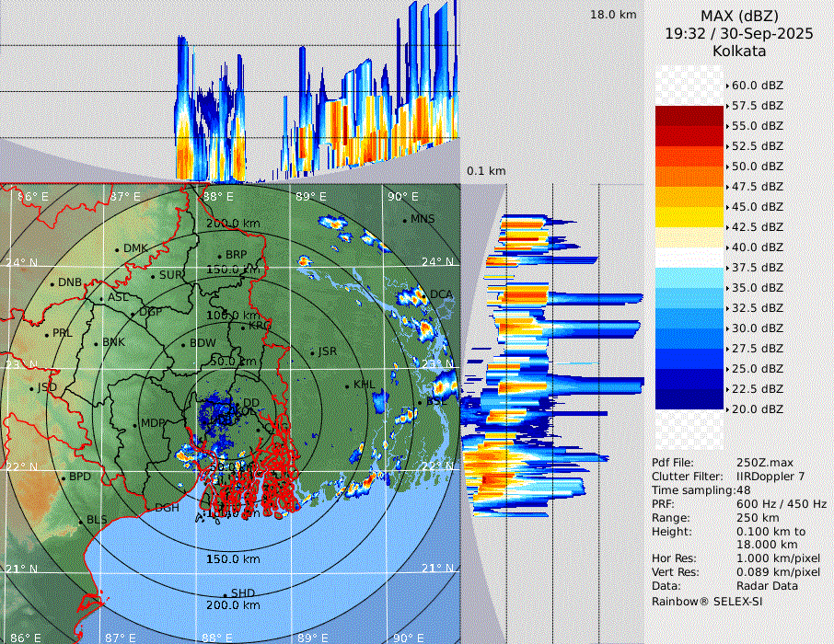Screen dimensions: 834x644
Task: Click the KHL station marker
Action: pyautogui.click(x=347, y=385)
